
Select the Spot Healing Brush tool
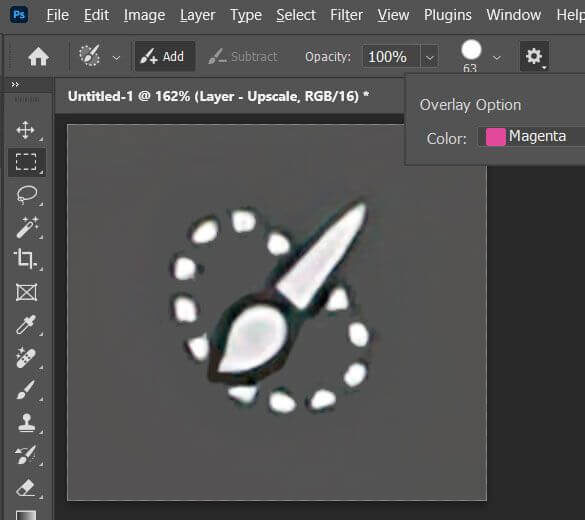[26, 357]
